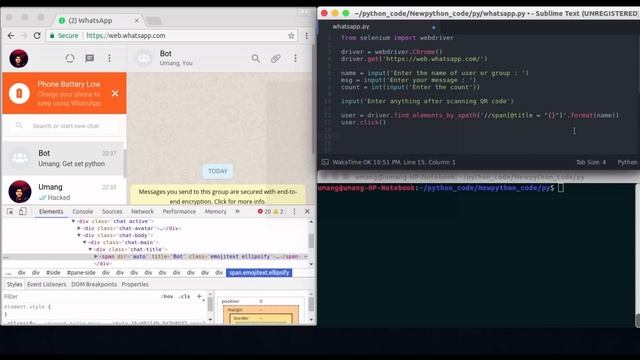Click the user.click() code line

363,122
